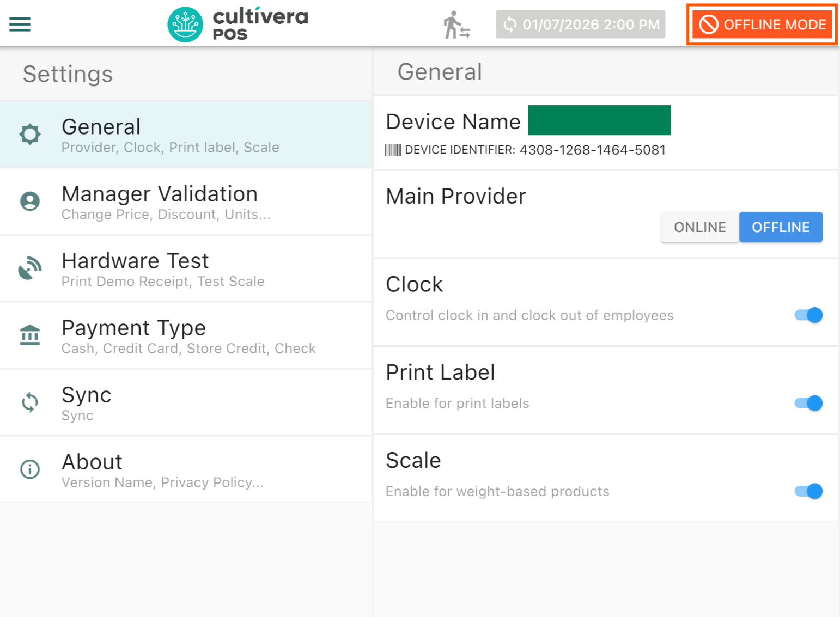
Task: Turn off the Print Label toggle
Action: pyautogui.click(x=808, y=404)
